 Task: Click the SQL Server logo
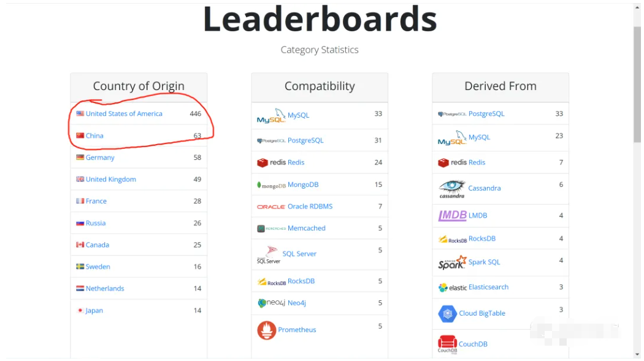269,255
